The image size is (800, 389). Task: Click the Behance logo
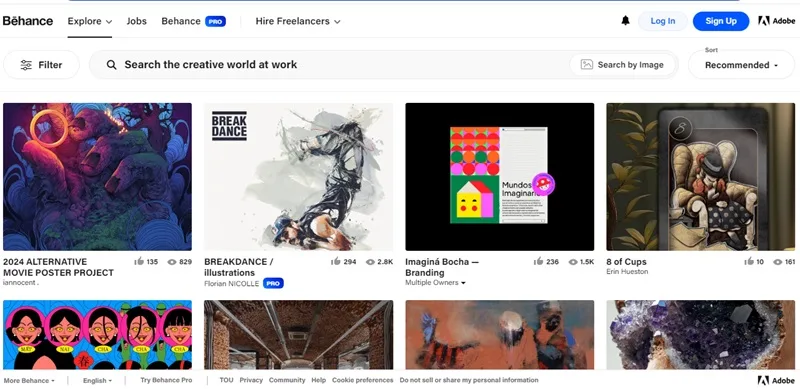(28, 21)
